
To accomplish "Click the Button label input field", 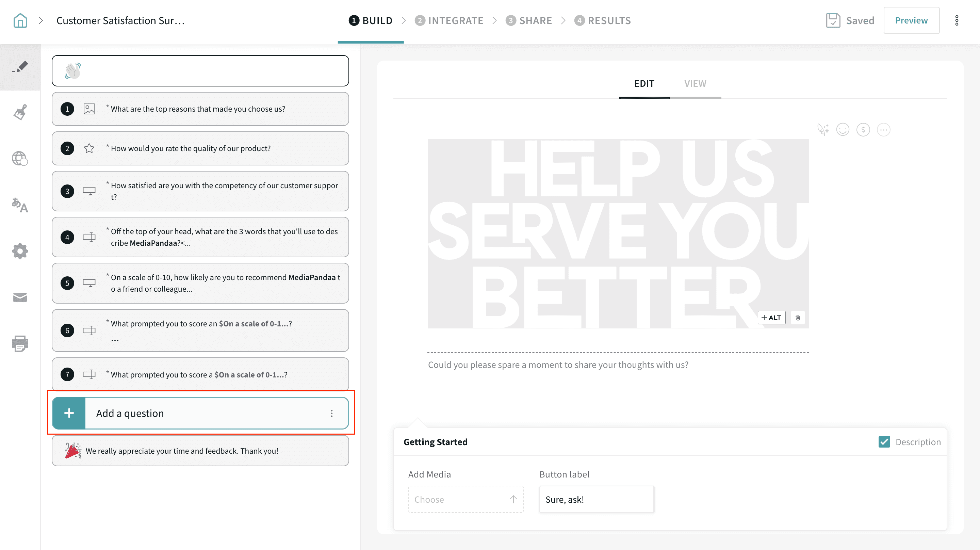I will click(x=596, y=499).
